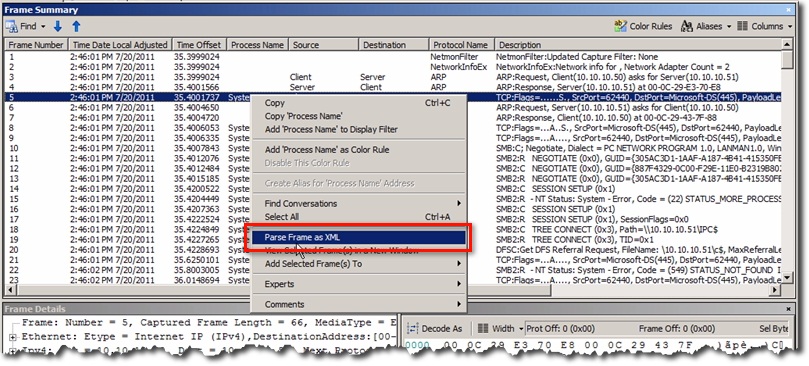
Task: Open the Find dropdown arrow
Action: [43, 26]
